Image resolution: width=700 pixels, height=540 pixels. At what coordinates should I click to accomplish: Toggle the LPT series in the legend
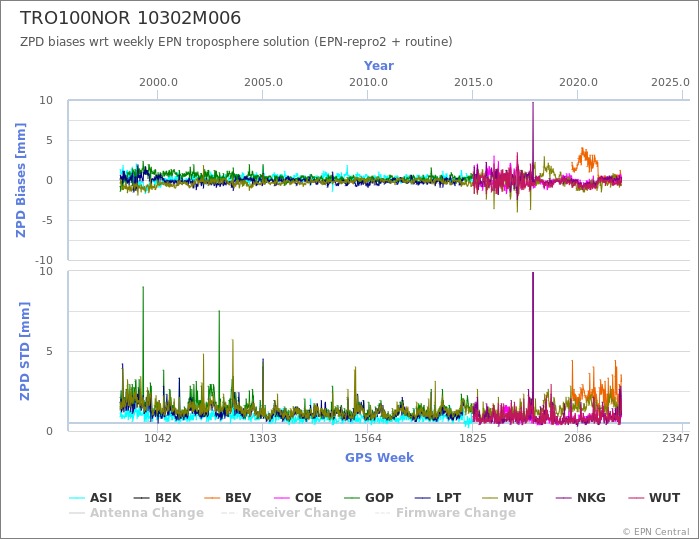click(x=438, y=498)
